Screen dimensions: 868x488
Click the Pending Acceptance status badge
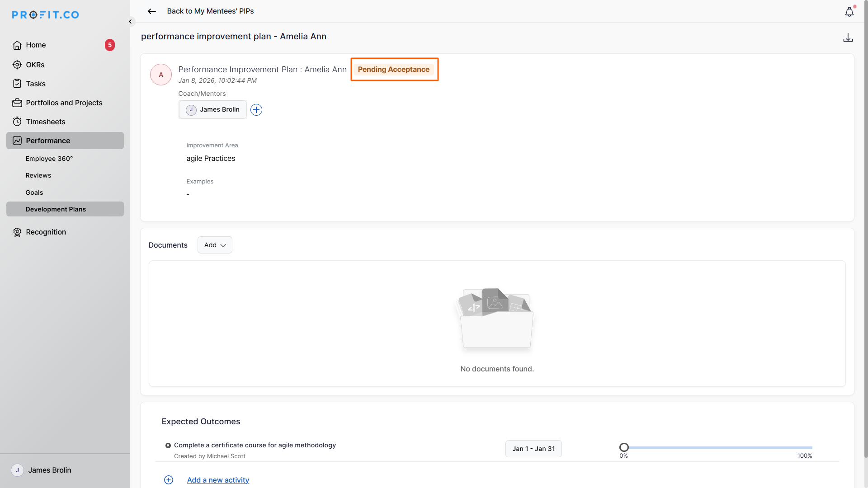tap(394, 70)
